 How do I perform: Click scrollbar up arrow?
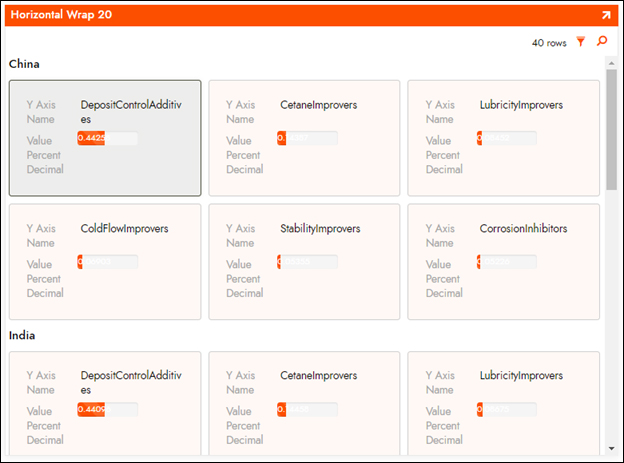pyautogui.click(x=611, y=63)
